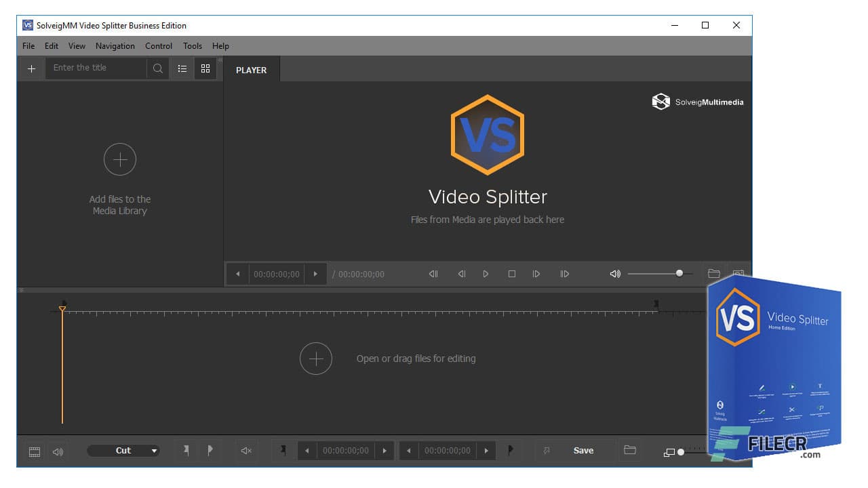The width and height of the screenshot is (868, 488).
Task: Step the fragment start time forward
Action: click(x=384, y=450)
